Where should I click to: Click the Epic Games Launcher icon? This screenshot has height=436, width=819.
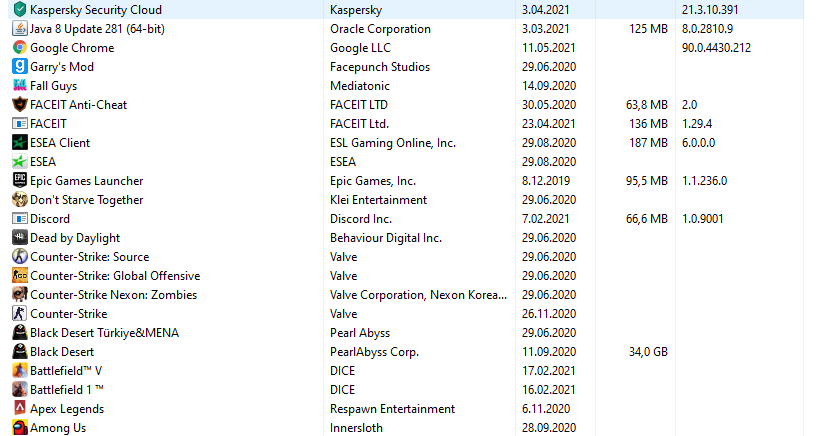click(x=20, y=181)
